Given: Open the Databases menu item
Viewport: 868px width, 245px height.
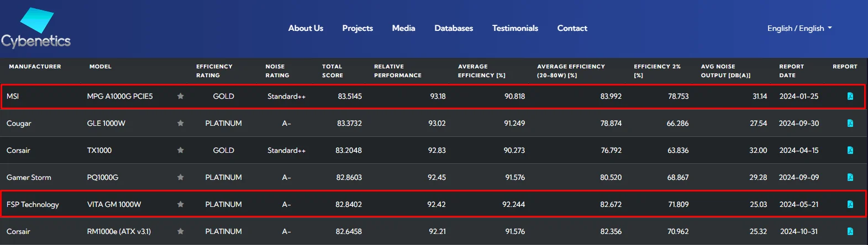Looking at the screenshot, I should click(454, 28).
